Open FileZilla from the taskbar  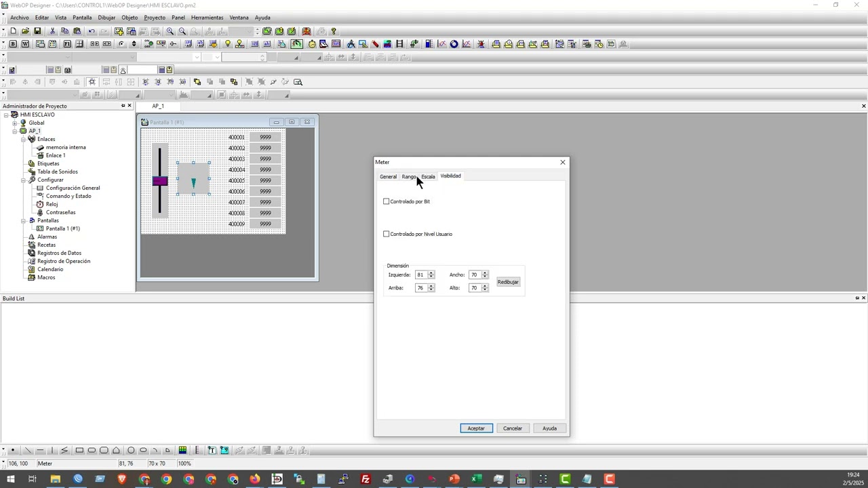click(x=366, y=480)
